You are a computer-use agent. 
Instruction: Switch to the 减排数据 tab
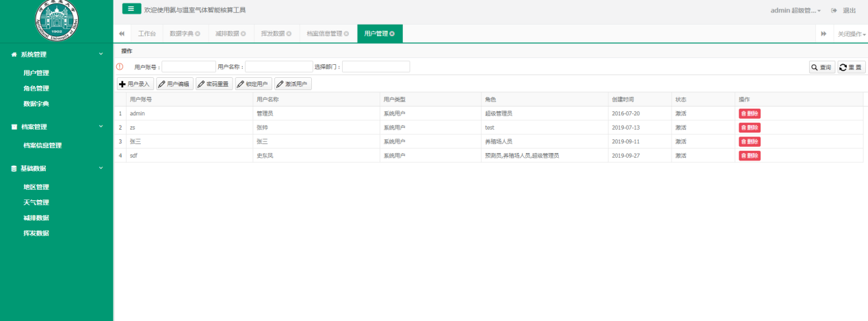(x=226, y=33)
